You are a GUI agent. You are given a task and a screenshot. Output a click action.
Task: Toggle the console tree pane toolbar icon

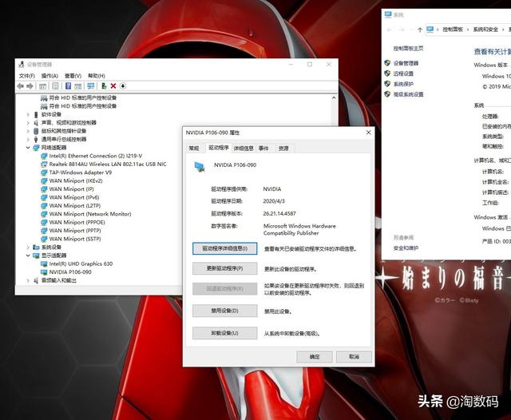[42, 86]
